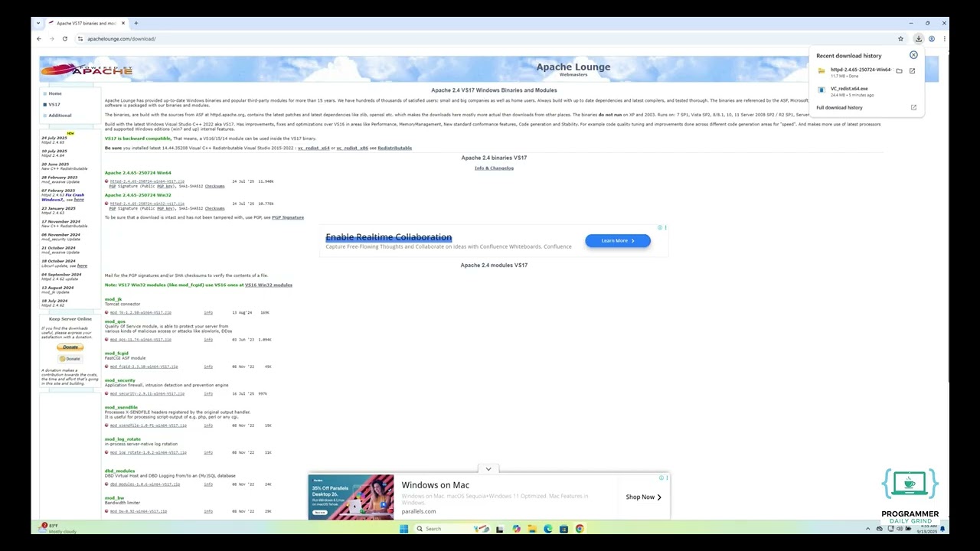
Task: Close the Recent download history popup
Action: coord(913,55)
